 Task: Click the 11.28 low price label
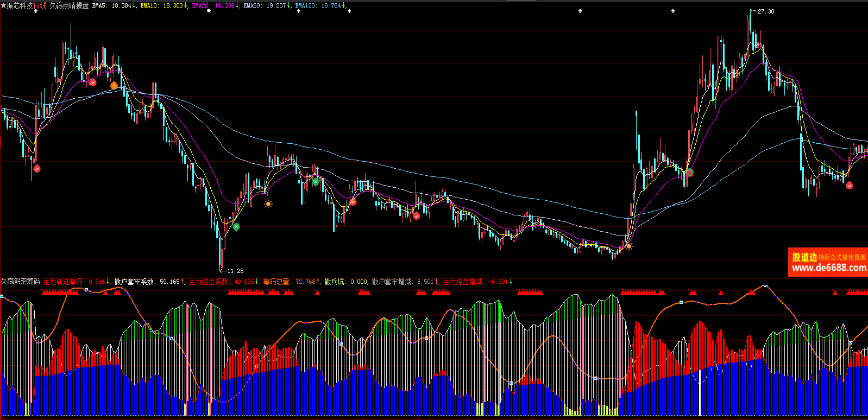[x=235, y=271]
